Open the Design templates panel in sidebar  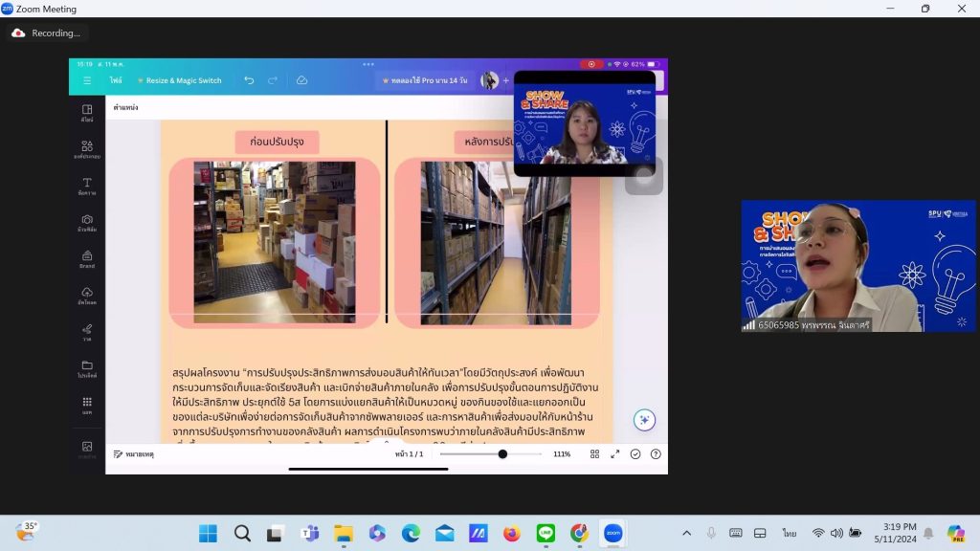pyautogui.click(x=87, y=113)
